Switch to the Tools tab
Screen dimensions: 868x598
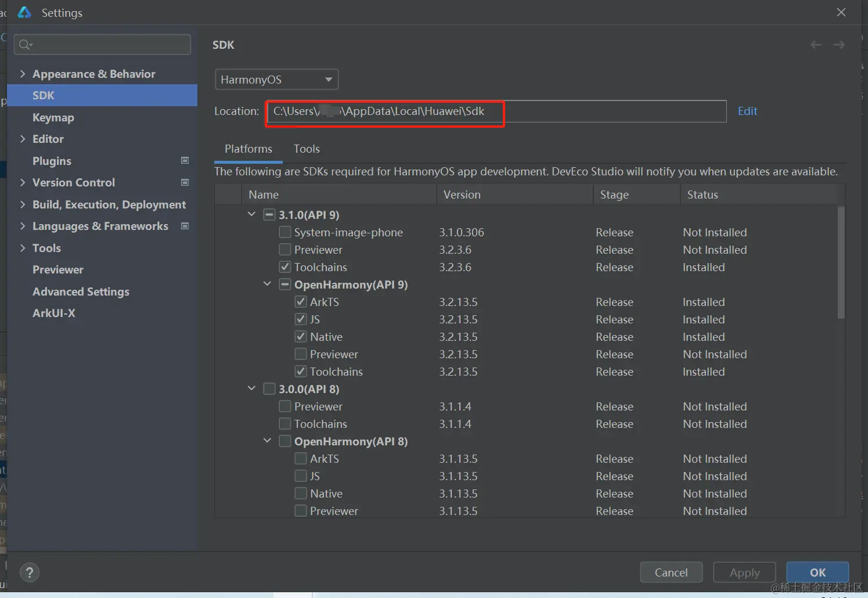pyautogui.click(x=307, y=149)
